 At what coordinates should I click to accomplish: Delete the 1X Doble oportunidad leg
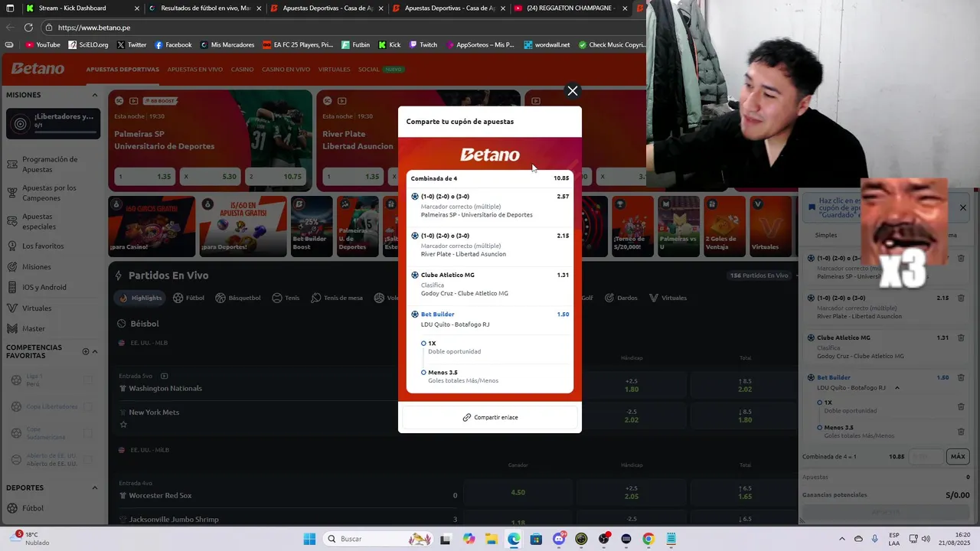961,406
